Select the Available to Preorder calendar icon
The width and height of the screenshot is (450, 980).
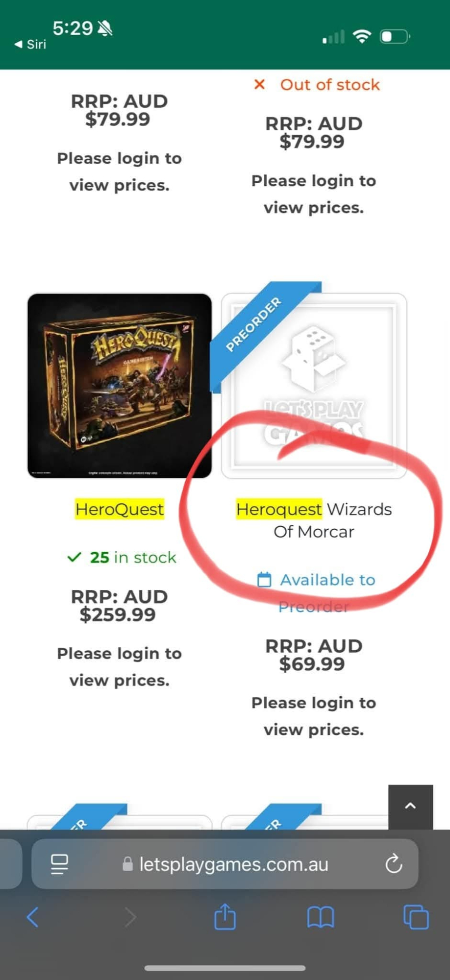tap(264, 580)
